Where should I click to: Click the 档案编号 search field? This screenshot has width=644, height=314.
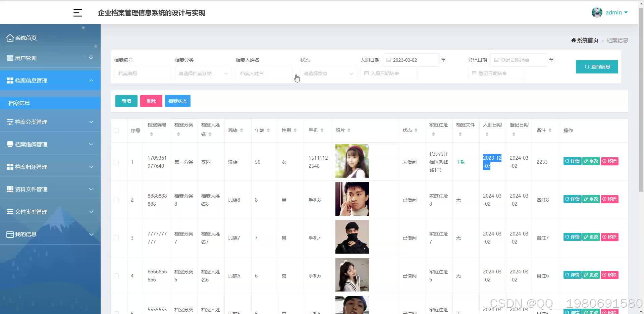coord(143,73)
